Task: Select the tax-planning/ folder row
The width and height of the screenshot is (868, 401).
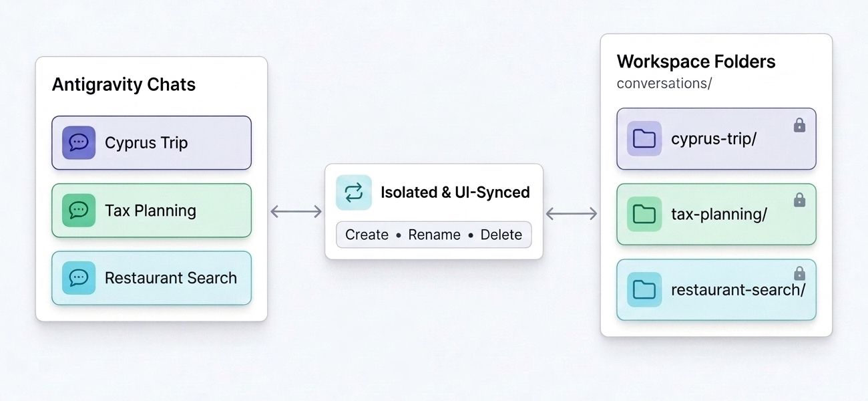Action: coord(716,214)
